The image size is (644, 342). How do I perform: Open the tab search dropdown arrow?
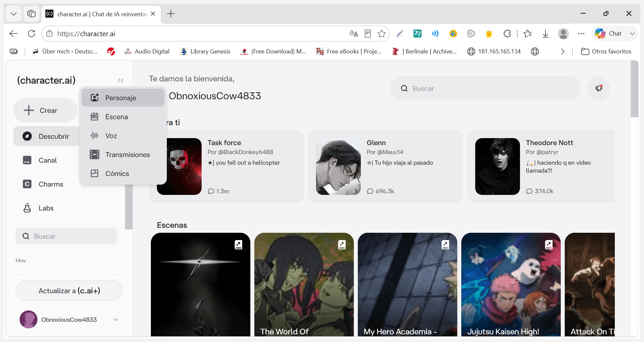(14, 14)
